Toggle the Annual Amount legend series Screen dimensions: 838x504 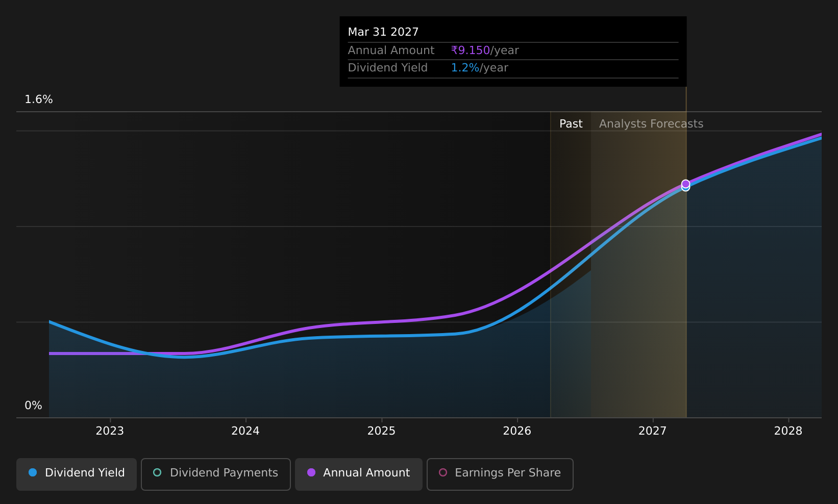coord(359,474)
